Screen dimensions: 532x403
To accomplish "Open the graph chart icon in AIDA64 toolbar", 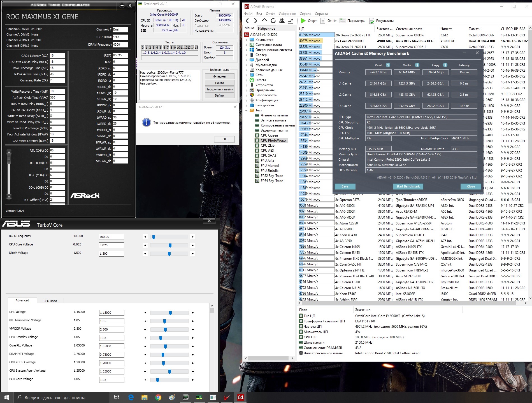I will tap(291, 21).
